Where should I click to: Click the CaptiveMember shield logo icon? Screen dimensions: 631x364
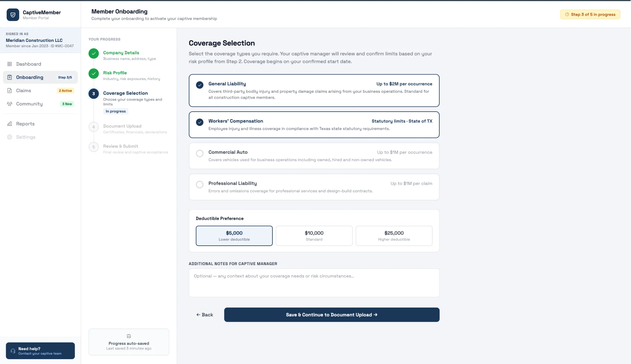pos(13,15)
